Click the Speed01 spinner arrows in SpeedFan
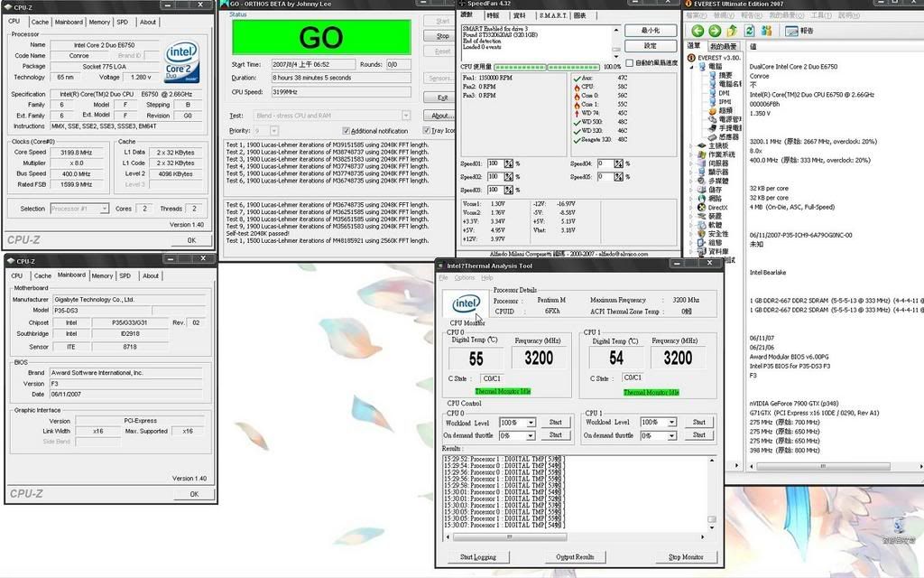This screenshot has height=578, width=924. 507,164
